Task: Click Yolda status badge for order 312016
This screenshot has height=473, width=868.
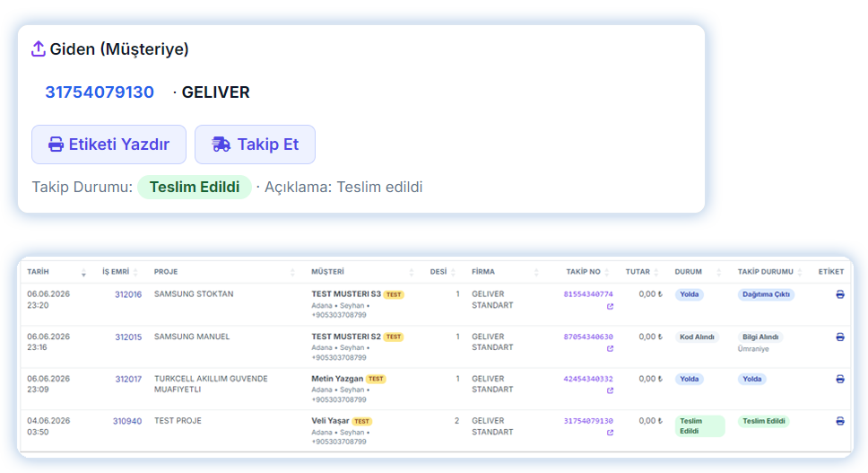Action: tap(690, 294)
